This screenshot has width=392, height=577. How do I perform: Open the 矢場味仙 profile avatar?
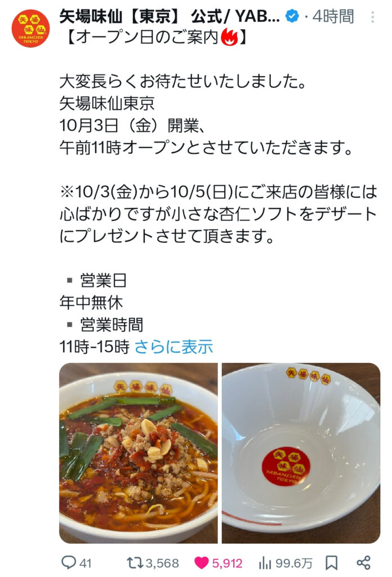pyautogui.click(x=31, y=28)
